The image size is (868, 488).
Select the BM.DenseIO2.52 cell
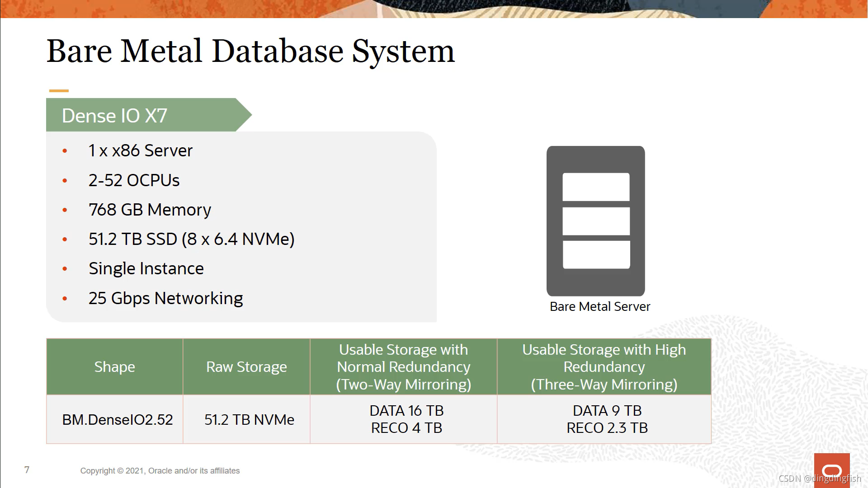tap(117, 420)
